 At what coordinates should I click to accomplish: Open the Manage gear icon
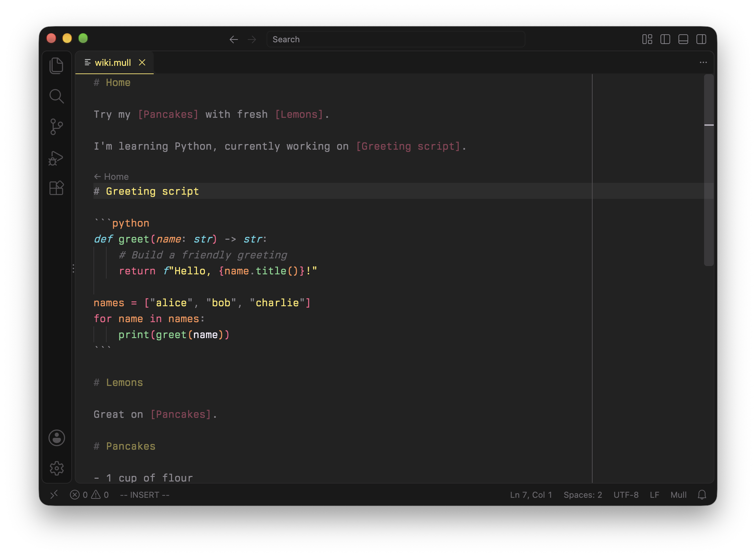click(x=57, y=468)
